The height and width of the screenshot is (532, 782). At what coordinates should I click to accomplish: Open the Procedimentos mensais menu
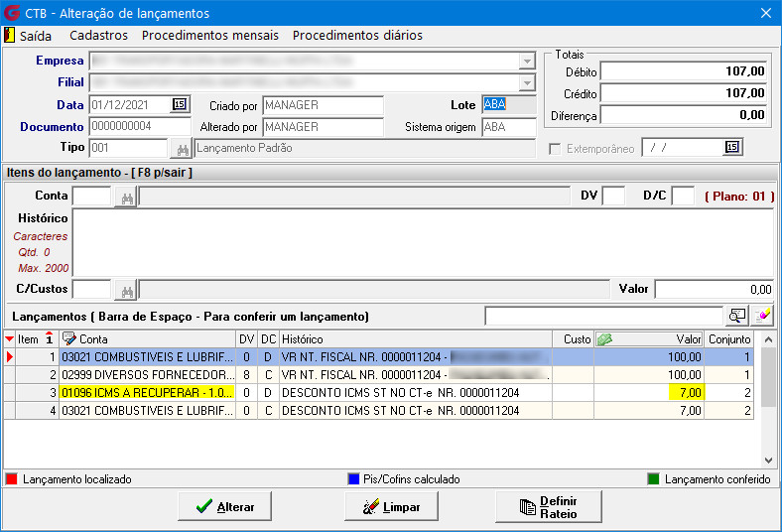[210, 36]
